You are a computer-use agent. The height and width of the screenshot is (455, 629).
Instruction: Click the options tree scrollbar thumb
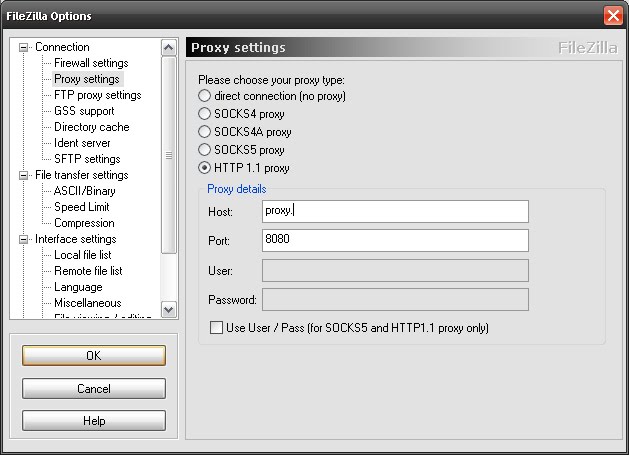[x=168, y=155]
